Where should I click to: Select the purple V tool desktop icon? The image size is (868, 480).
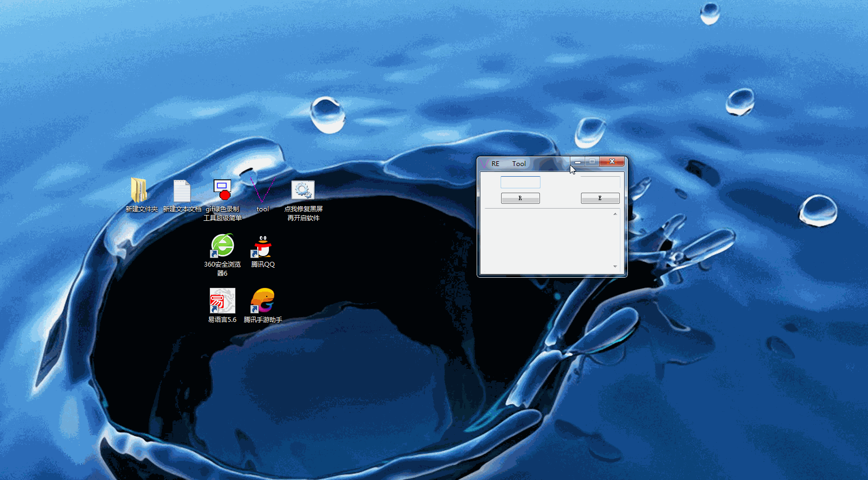tap(263, 190)
